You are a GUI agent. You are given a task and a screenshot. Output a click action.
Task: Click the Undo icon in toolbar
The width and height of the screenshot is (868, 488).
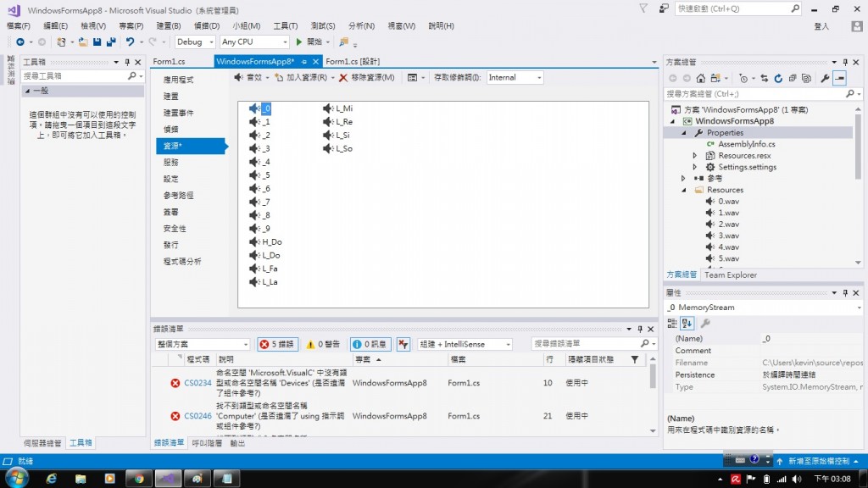[x=130, y=42]
